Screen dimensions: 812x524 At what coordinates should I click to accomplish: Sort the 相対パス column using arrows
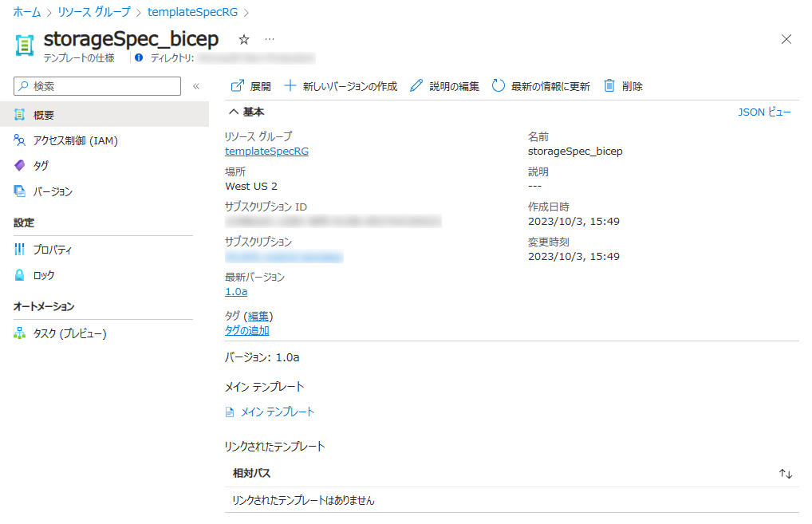(786, 474)
